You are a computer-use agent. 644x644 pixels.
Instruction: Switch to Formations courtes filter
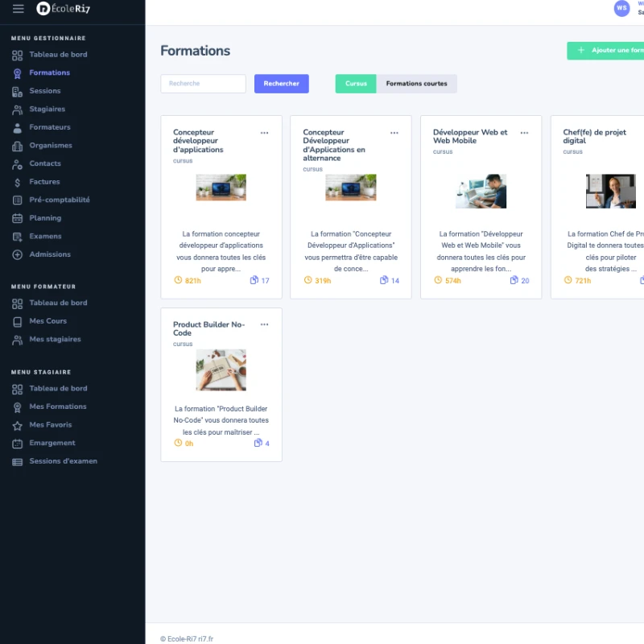(416, 84)
